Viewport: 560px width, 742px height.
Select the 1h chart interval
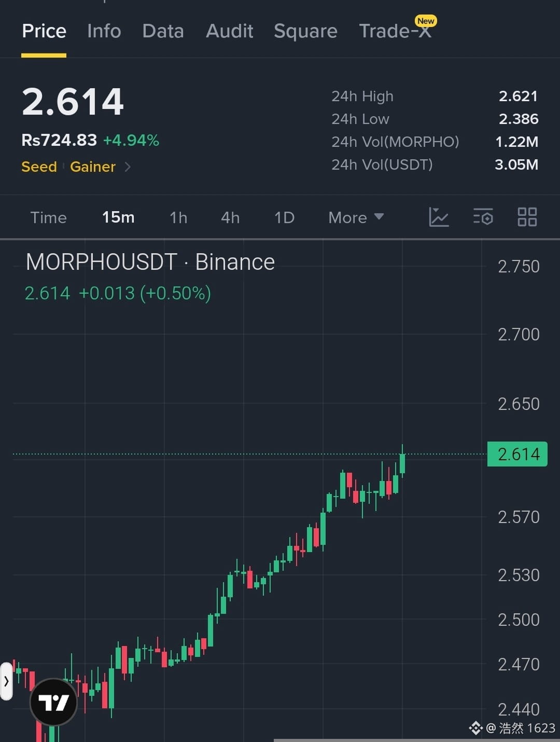[178, 217]
